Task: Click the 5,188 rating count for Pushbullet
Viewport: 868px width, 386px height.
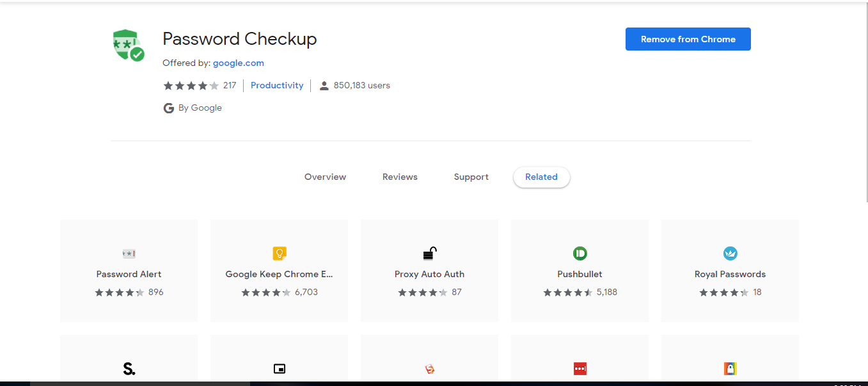Action: 607,293
